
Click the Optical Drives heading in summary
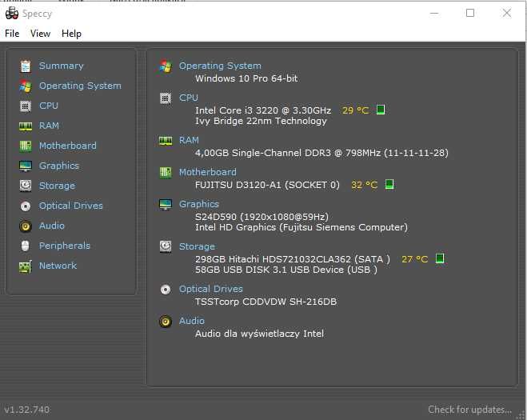210,289
